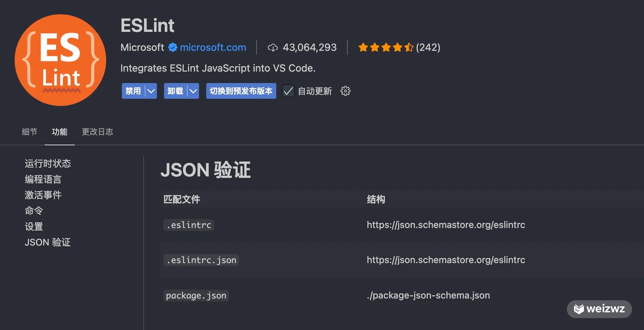The height and width of the screenshot is (330, 644).
Task: Click 切换到预发布版本 button
Action: pyautogui.click(x=241, y=91)
